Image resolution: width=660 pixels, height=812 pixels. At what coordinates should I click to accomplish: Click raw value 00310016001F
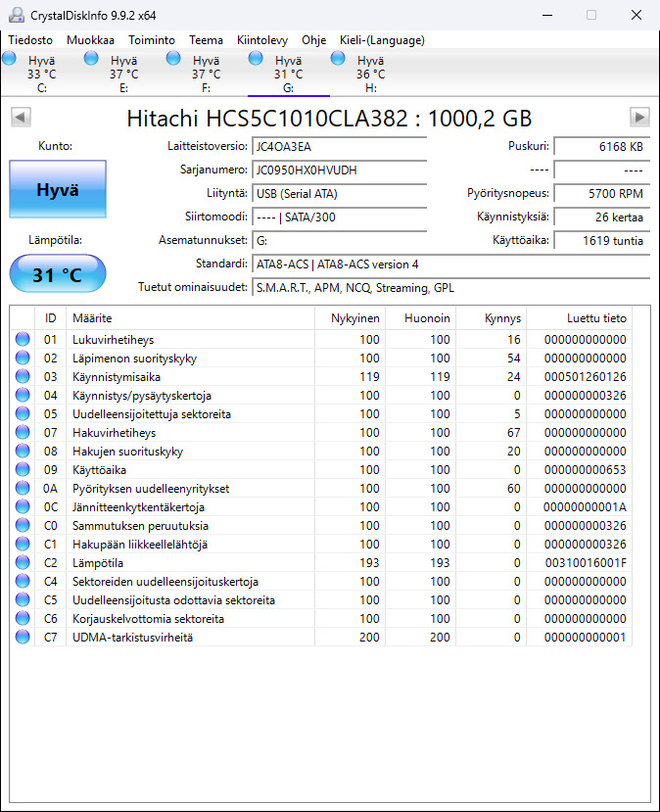coord(585,562)
